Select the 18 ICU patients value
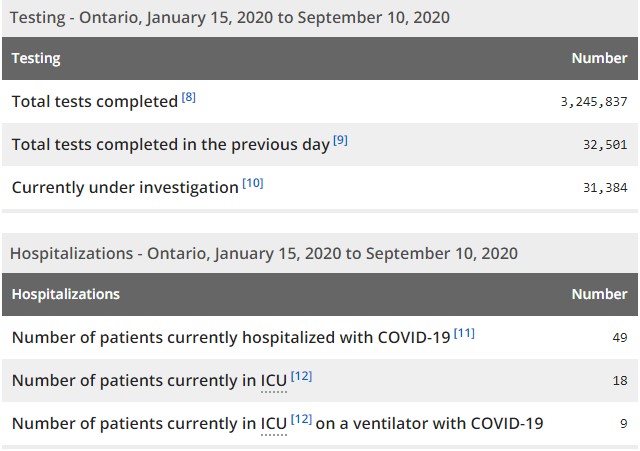The image size is (640, 451). (x=620, y=381)
